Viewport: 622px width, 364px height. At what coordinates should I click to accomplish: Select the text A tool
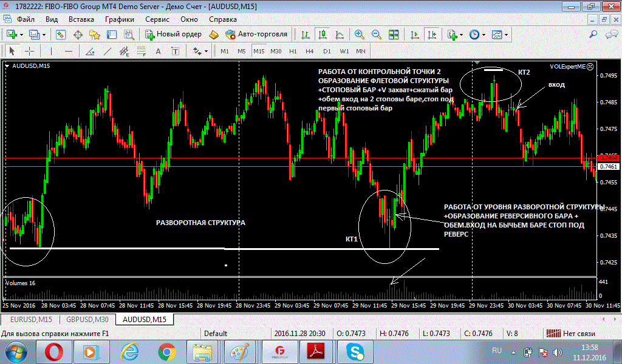coord(159,51)
